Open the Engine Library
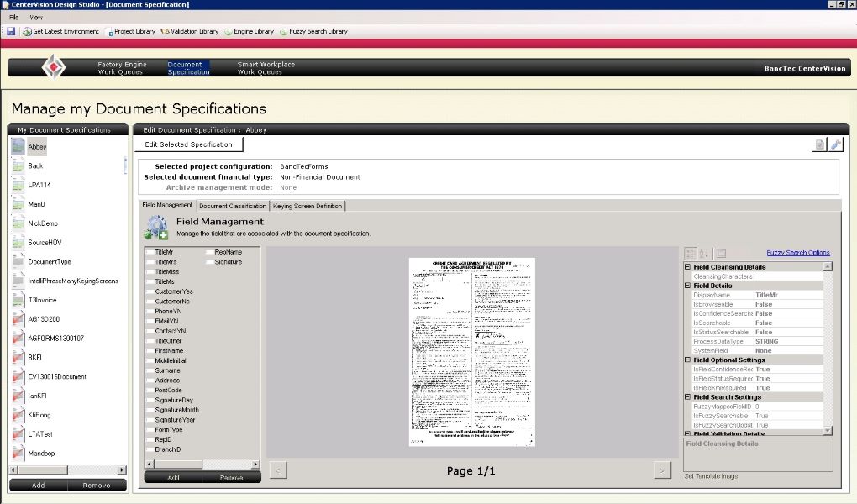Screen dimensions: 857x504 click(250, 32)
